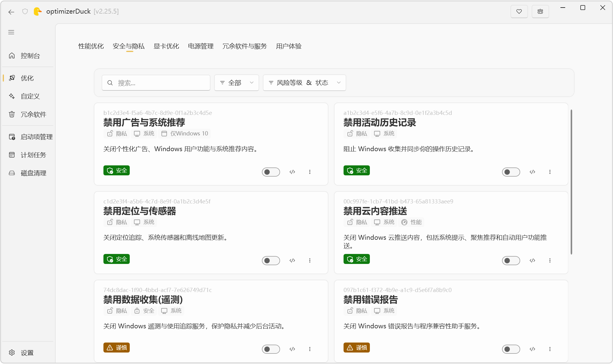
Task: Open more options for 禁用数据收集(遥测)
Action: (x=310, y=349)
